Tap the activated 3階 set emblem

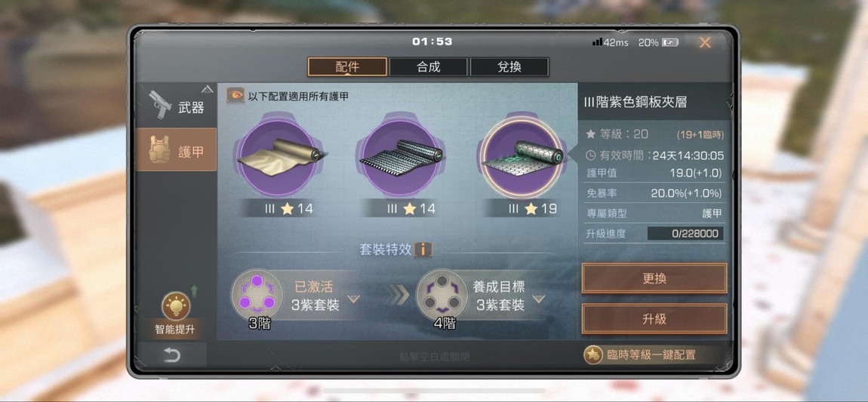(x=257, y=295)
